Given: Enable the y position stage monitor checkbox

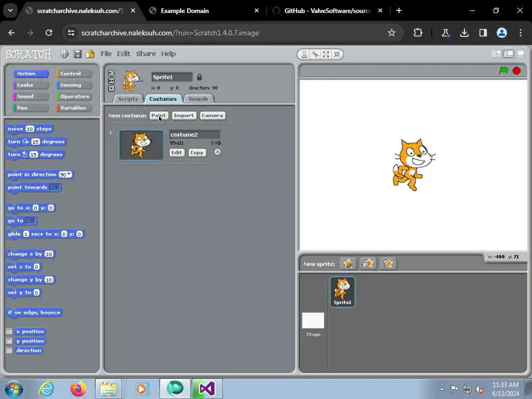Looking at the screenshot, I should [x=9, y=341].
